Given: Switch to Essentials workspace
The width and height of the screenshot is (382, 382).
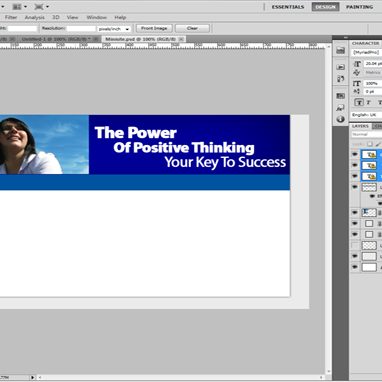Looking at the screenshot, I should (288, 7).
